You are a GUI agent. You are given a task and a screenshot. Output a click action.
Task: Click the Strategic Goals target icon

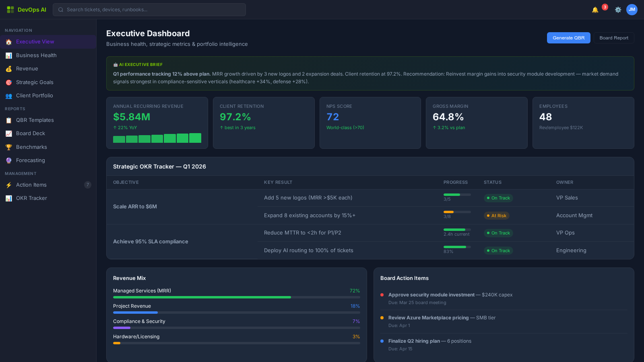click(9, 82)
